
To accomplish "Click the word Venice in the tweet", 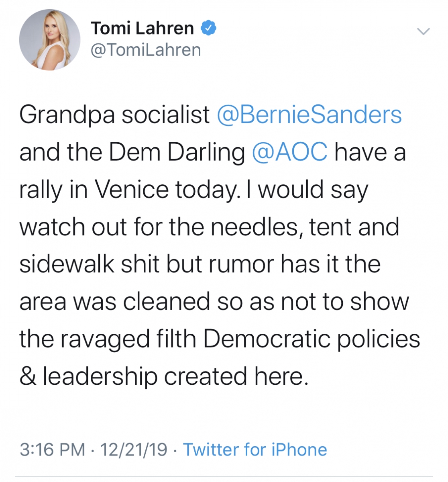I will coord(132,190).
